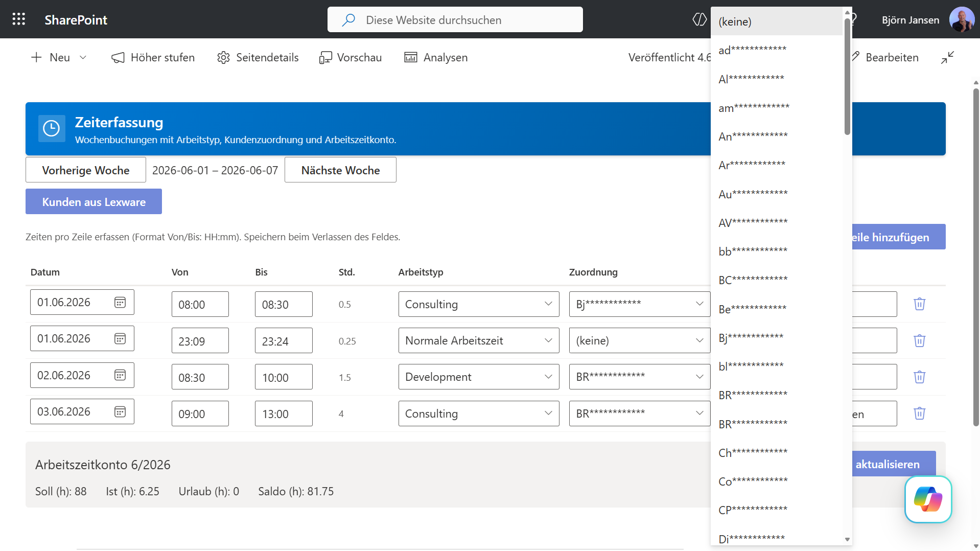Open Arbeitstyp dropdown in 08:00 row

point(479,304)
